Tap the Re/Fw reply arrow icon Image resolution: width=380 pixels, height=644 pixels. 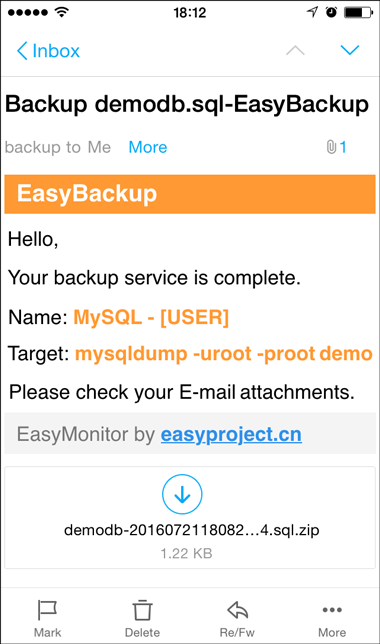(237, 610)
